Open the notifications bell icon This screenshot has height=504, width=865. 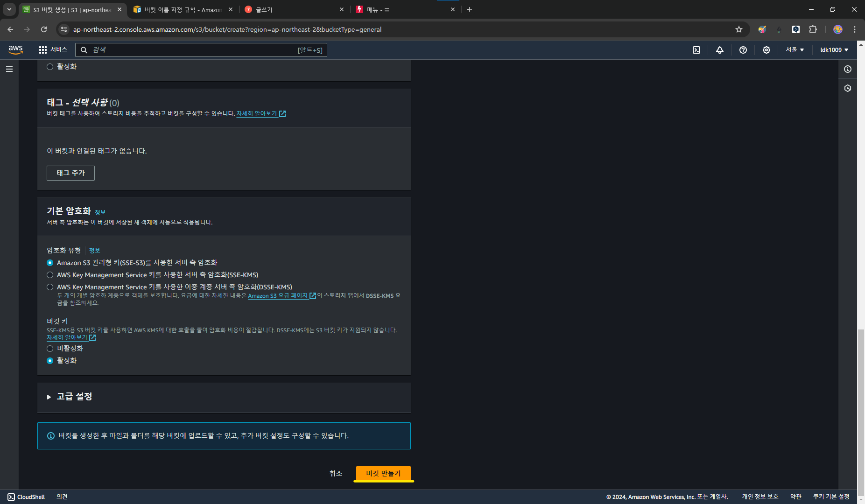(720, 50)
